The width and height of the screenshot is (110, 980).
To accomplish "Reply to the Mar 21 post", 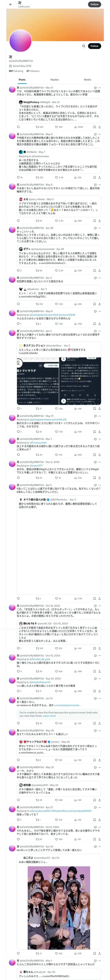I will [x=18, y=127].
